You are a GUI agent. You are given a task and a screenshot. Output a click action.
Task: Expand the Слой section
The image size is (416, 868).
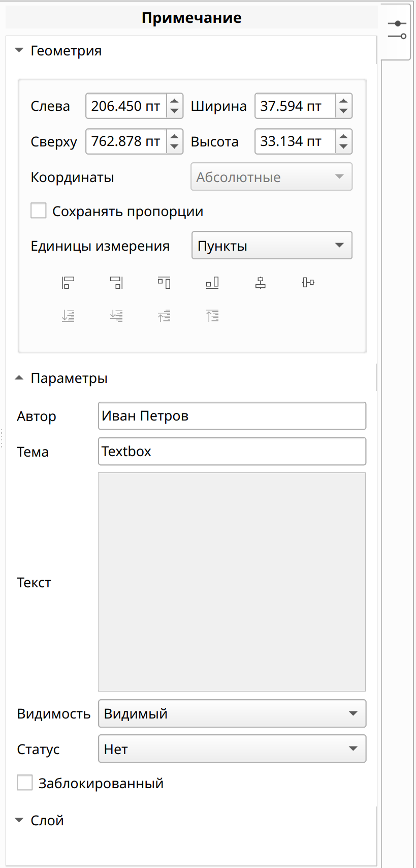tap(19, 820)
